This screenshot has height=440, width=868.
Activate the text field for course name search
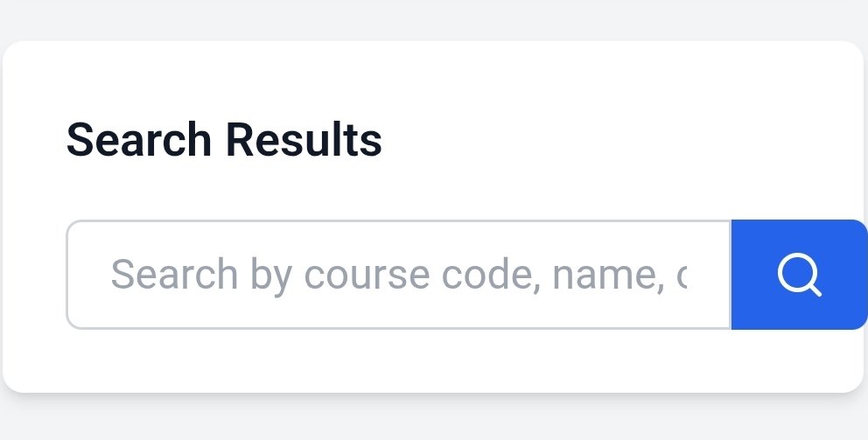coord(398,276)
